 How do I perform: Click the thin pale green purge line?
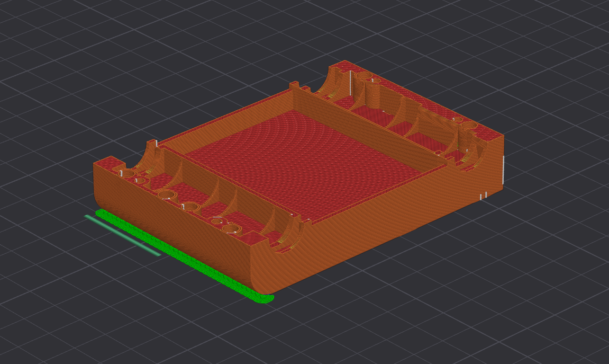122,235
